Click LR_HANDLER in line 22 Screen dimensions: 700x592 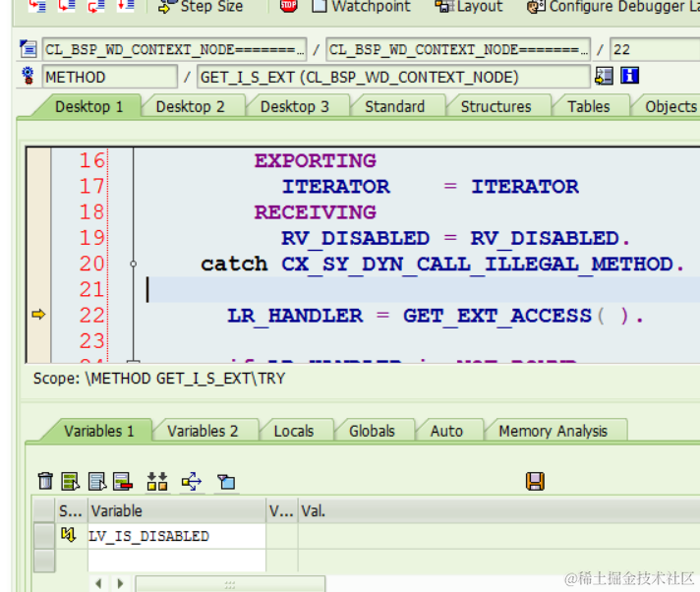click(x=295, y=316)
